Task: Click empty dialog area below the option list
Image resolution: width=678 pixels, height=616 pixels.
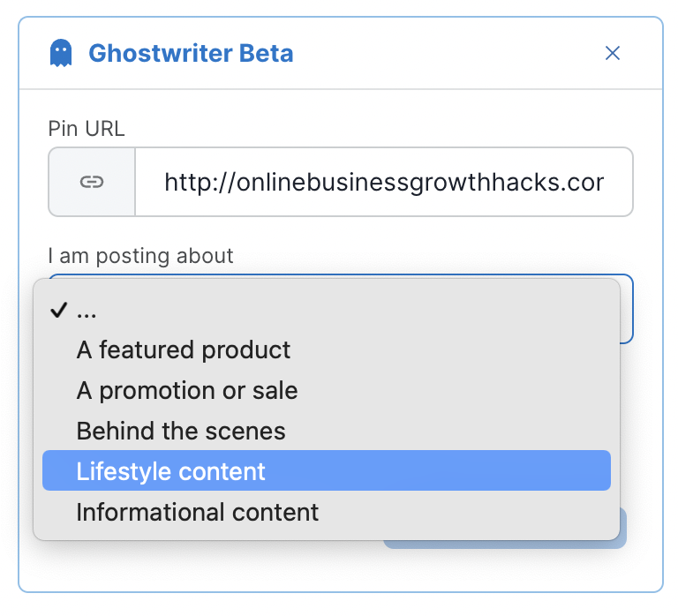Action: pyautogui.click(x=203, y=565)
